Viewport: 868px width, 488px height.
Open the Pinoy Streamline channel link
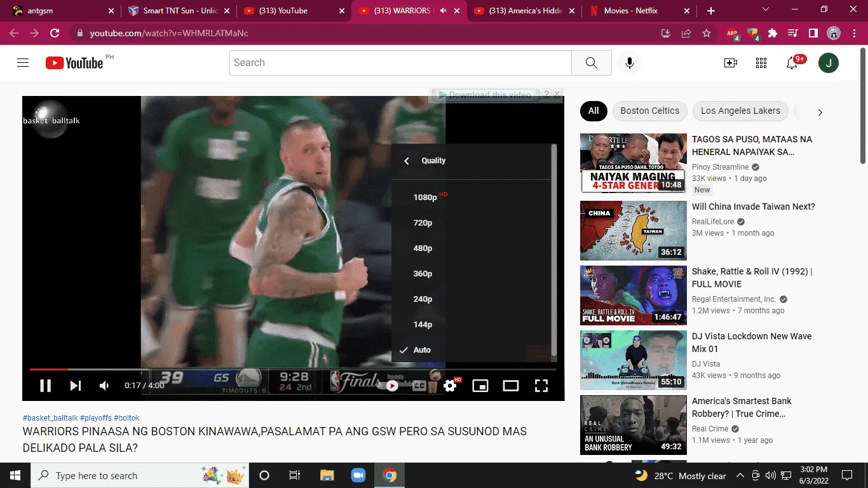click(721, 167)
